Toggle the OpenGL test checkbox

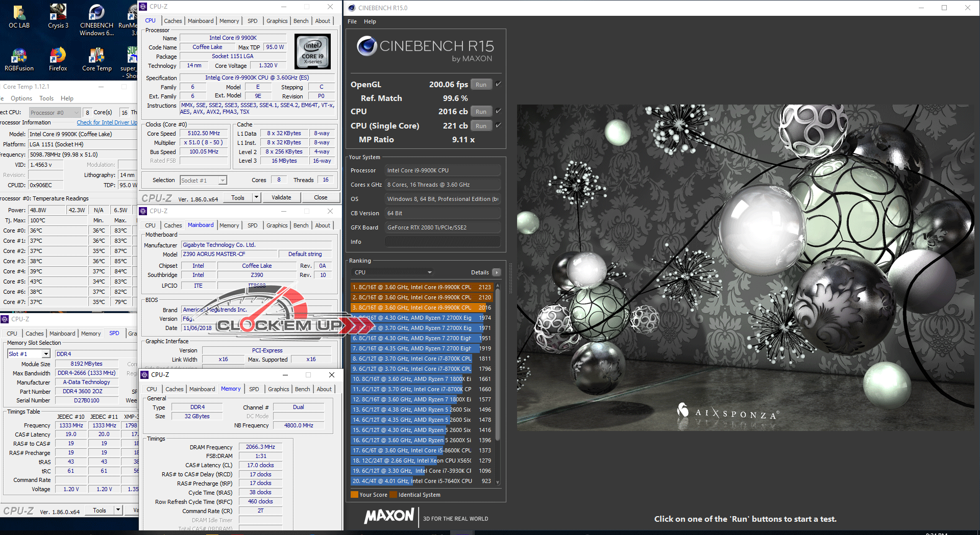[x=498, y=84]
